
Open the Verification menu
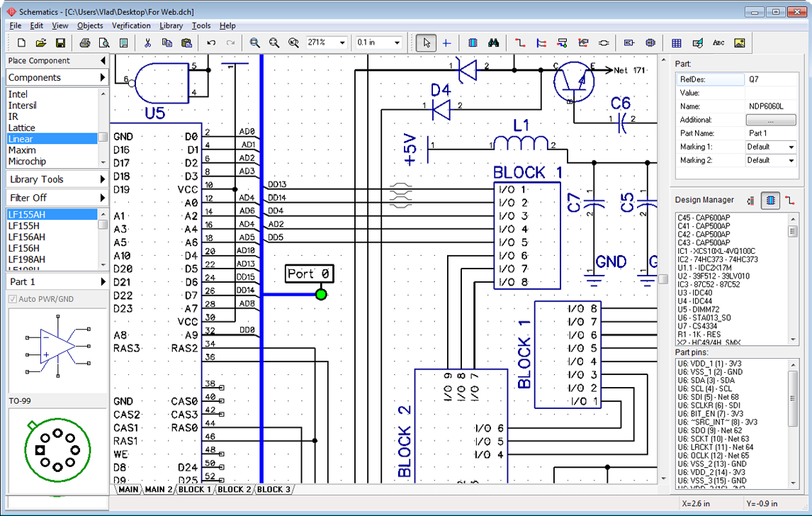(x=131, y=26)
